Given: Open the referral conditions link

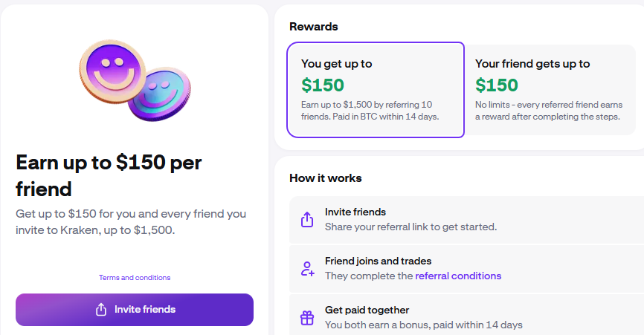Looking at the screenshot, I should [458, 276].
